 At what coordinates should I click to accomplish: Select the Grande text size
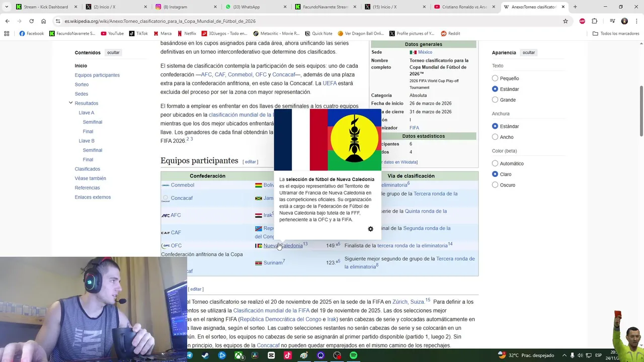tap(495, 100)
